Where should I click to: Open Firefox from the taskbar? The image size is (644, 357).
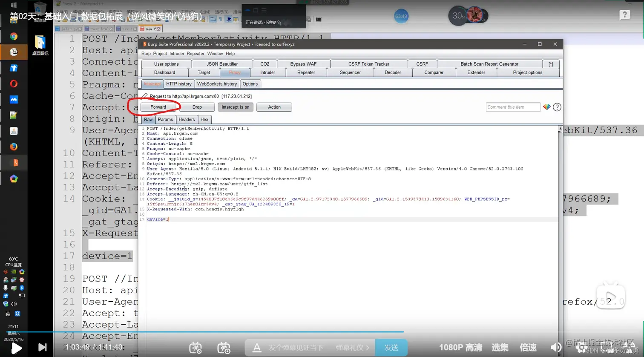coord(14,147)
